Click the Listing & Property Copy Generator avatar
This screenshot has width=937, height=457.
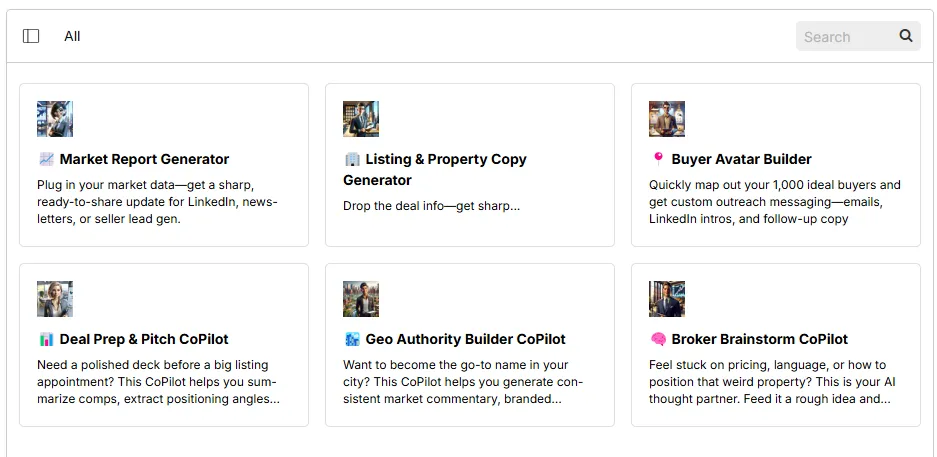click(361, 119)
